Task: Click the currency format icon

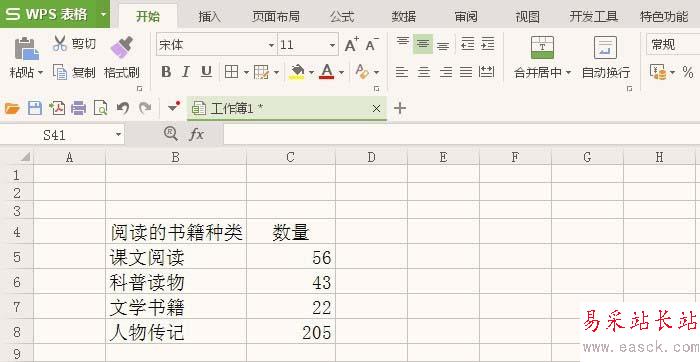Action: (659, 72)
